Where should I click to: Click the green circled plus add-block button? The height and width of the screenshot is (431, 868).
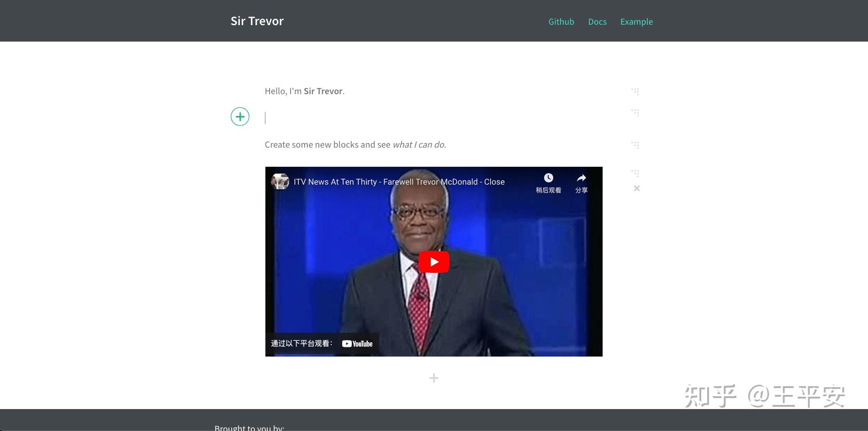pos(240,117)
